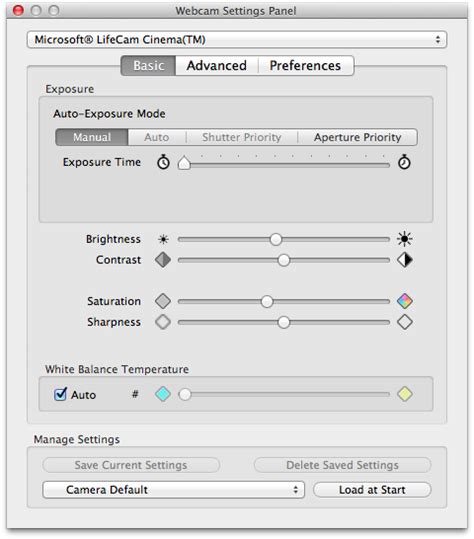Click the Sharpness slider handle
474x539 pixels.
284,322
